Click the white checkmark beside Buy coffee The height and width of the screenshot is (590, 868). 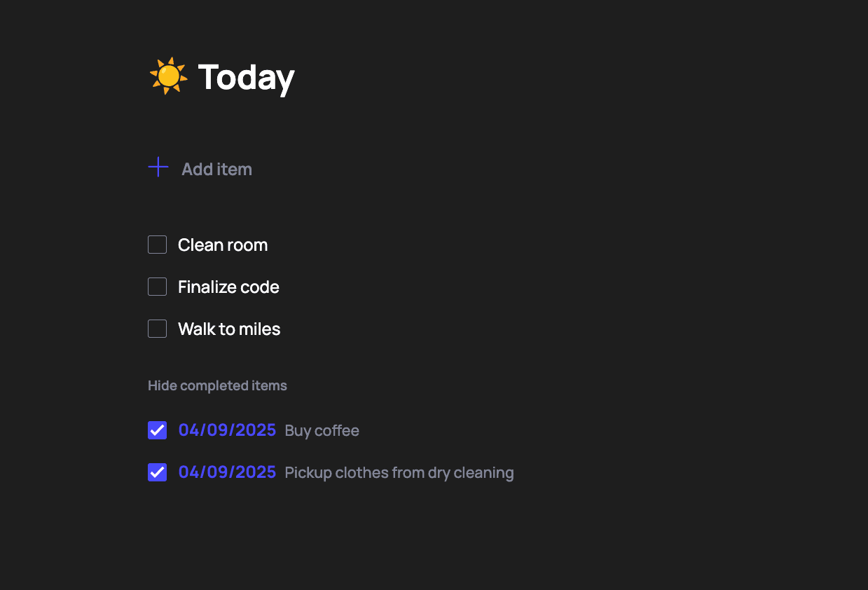tap(157, 430)
